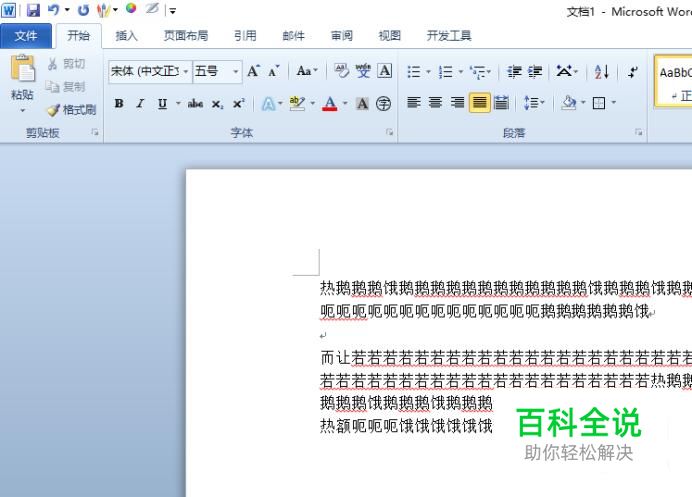The height and width of the screenshot is (497, 692).
Task: Click the Borders icon
Action: click(599, 103)
